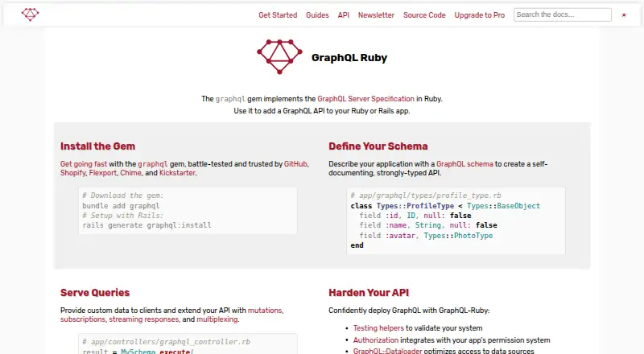The height and width of the screenshot is (354, 644).
Task: Open the Kickstarter link
Action: tap(177, 173)
